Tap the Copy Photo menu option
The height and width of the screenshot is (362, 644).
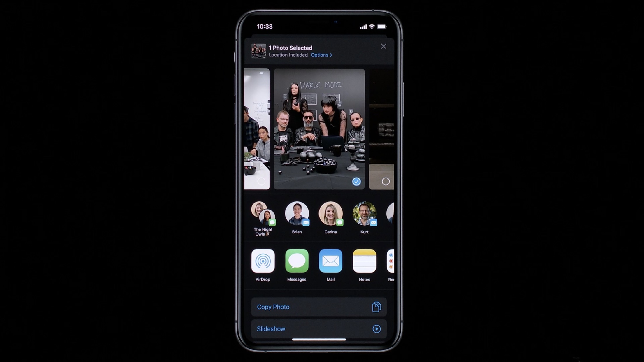(318, 307)
